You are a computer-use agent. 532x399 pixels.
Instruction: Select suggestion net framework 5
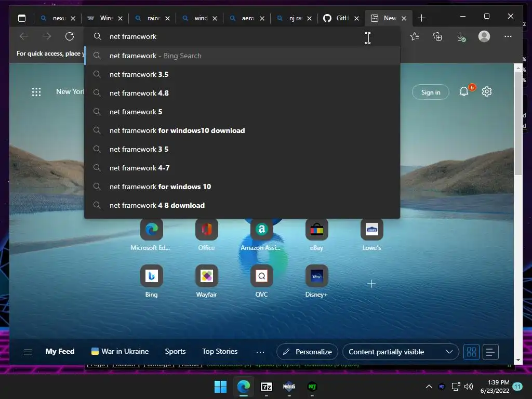[242, 112]
